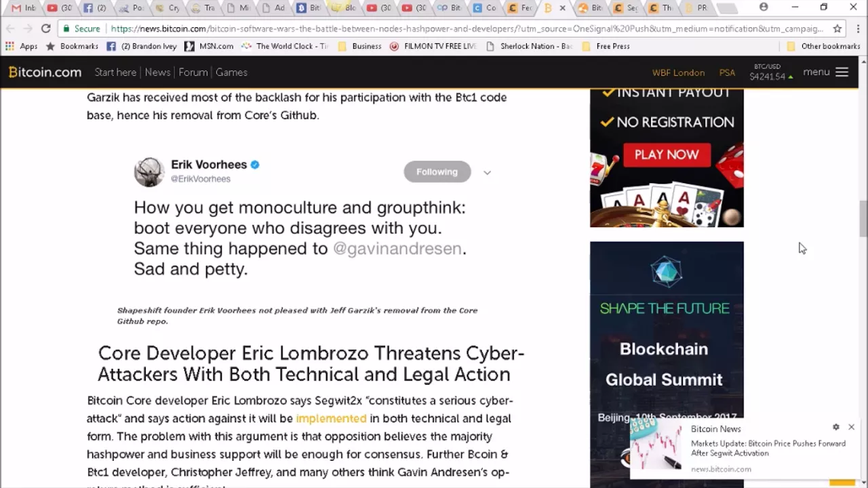Open the (2) Brandon Ivey Facebook bookmark
This screenshot has height=488, width=868.
click(x=142, y=46)
